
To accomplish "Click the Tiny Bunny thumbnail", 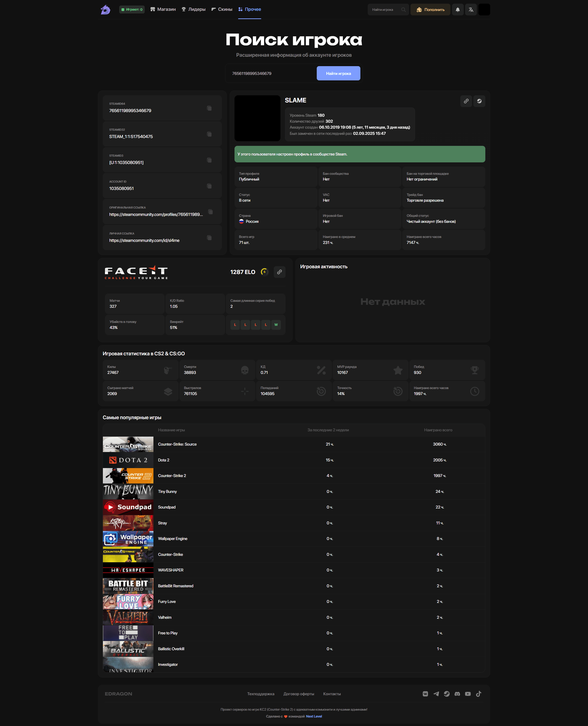I will (128, 492).
